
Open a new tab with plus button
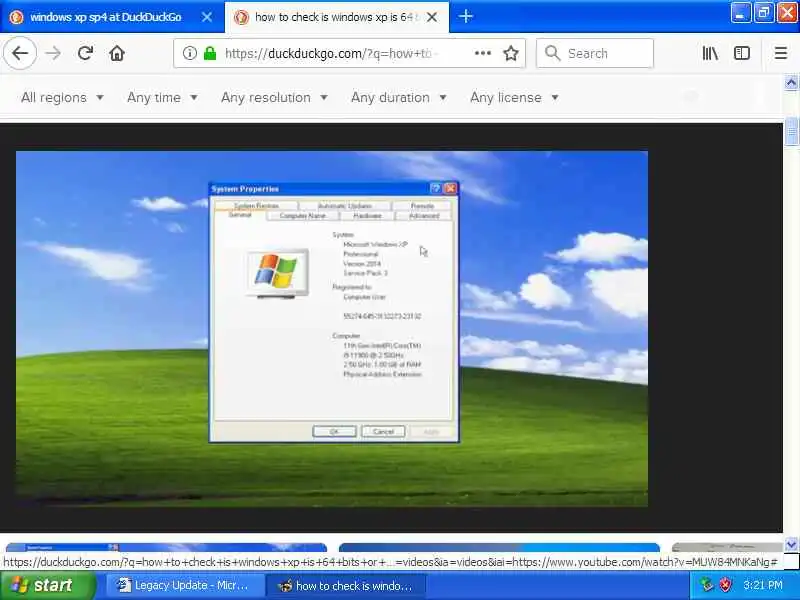click(x=465, y=16)
